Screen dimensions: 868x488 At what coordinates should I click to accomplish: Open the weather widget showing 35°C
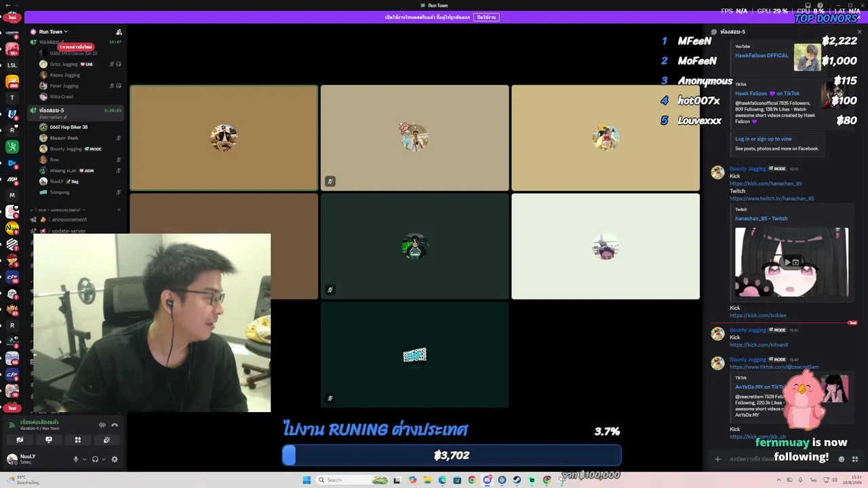(24, 480)
